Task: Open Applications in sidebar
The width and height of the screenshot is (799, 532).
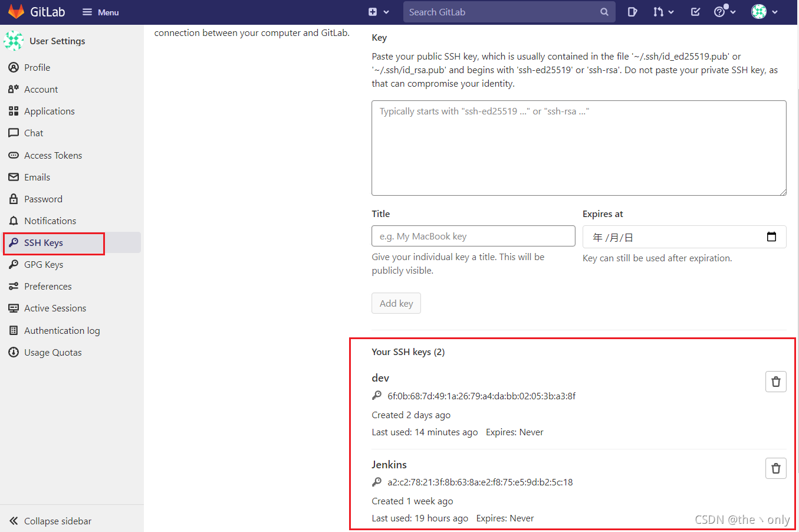Action: pos(71,111)
